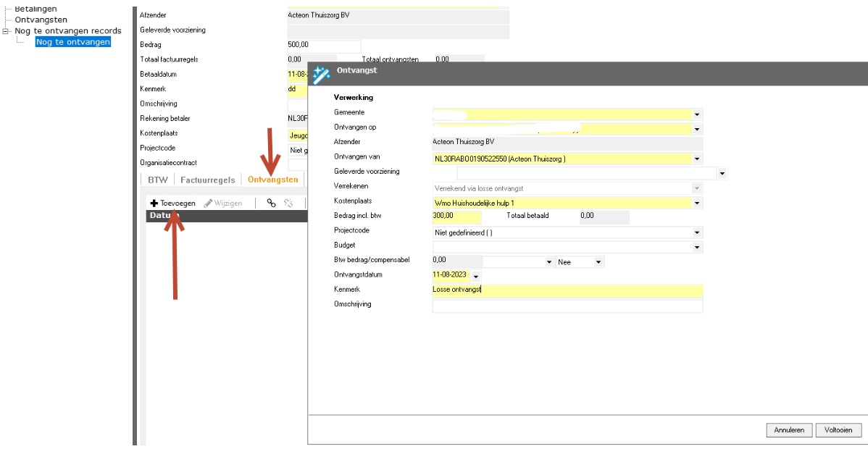The width and height of the screenshot is (868, 449).
Task: Select Ontvangsten in the left tree
Action: point(41,20)
